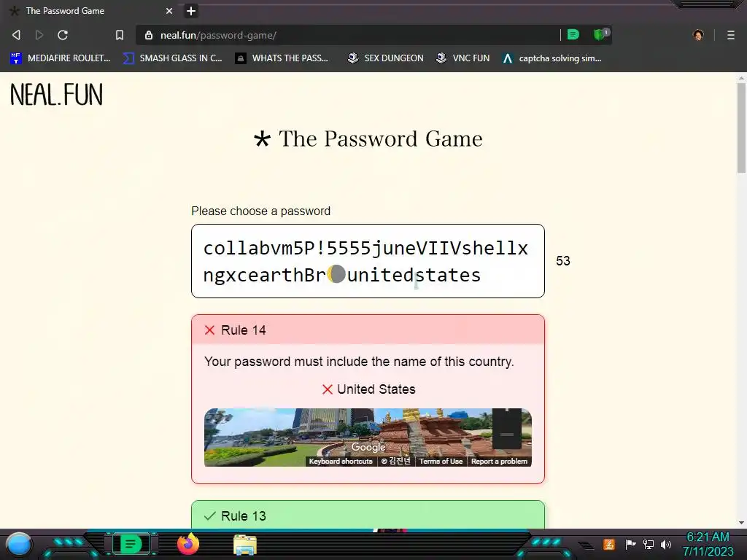Open network tray icon
This screenshot has height=560, width=747.
(649, 544)
